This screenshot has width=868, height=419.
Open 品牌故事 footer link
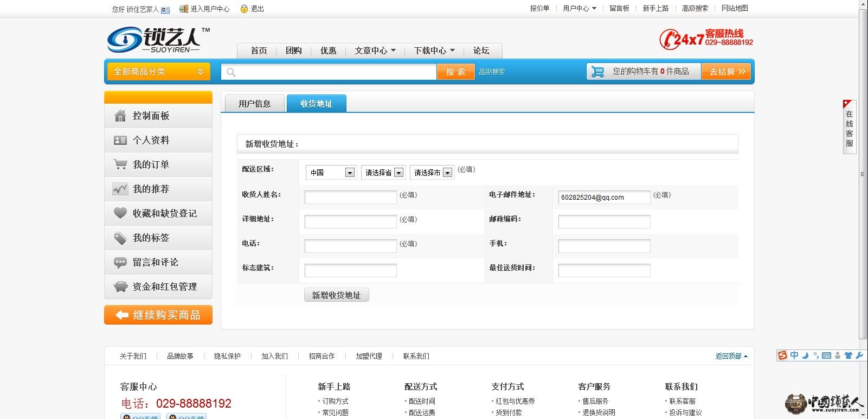[x=180, y=356]
